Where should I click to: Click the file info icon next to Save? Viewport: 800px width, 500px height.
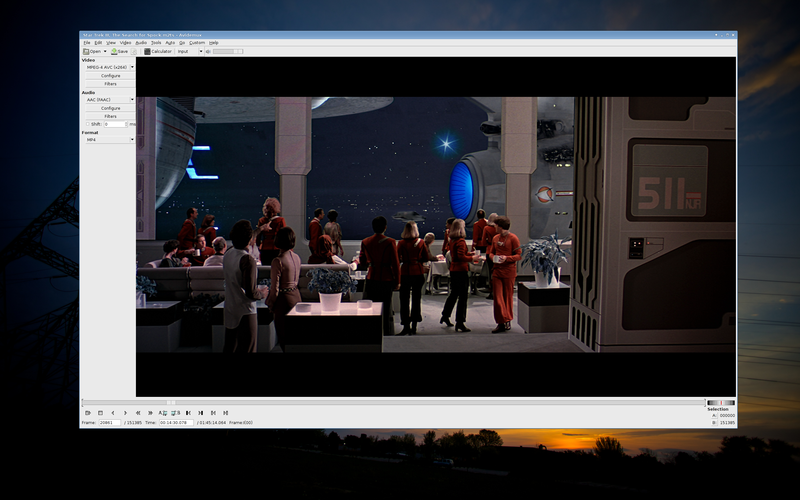pyautogui.click(x=134, y=52)
